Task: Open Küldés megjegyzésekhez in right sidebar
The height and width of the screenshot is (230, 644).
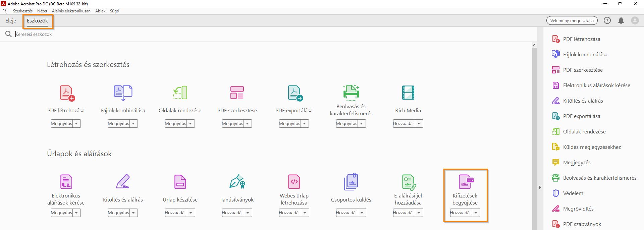Action: (586, 147)
